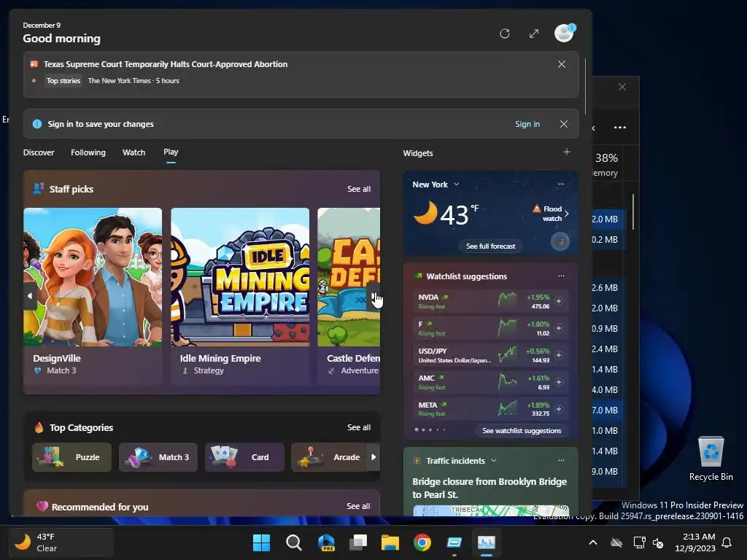Click See watchlist suggestions button
747x560 pixels.
click(522, 430)
